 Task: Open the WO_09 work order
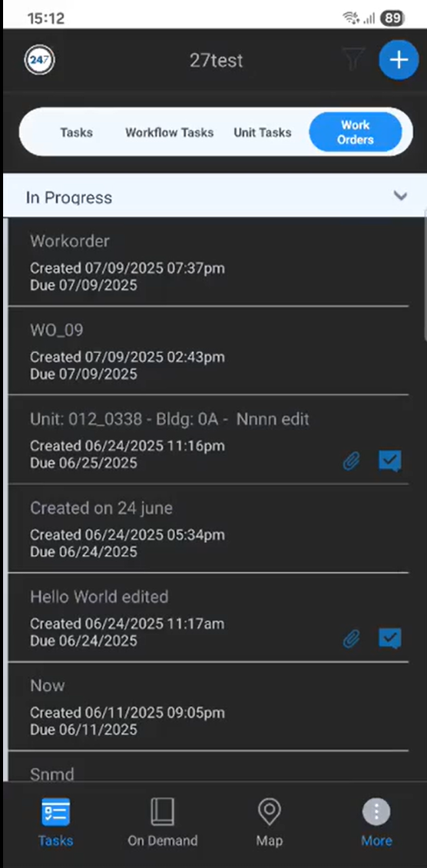pos(208,351)
